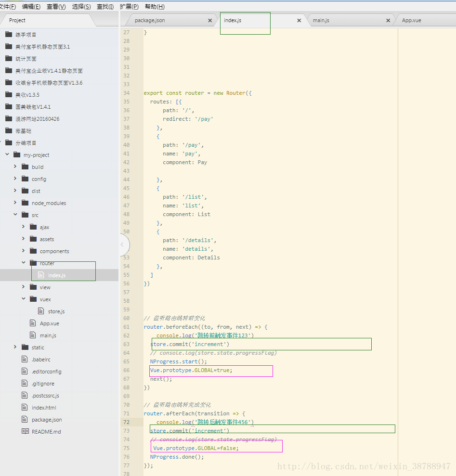Open the 查看(V) menu
This screenshot has height=476, width=456.
coord(56,6)
